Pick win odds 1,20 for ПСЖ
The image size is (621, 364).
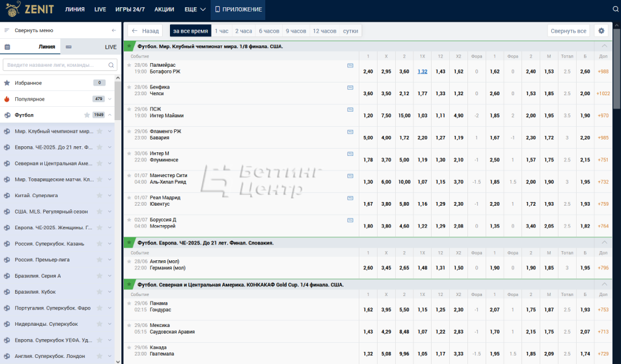(368, 116)
